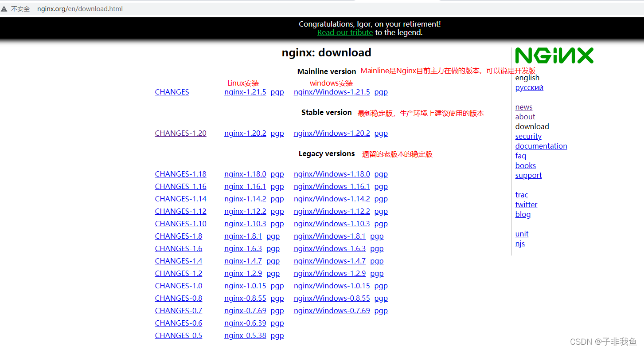The width and height of the screenshot is (644, 350).
Task: Go to the news page in sidebar
Action: (x=524, y=107)
